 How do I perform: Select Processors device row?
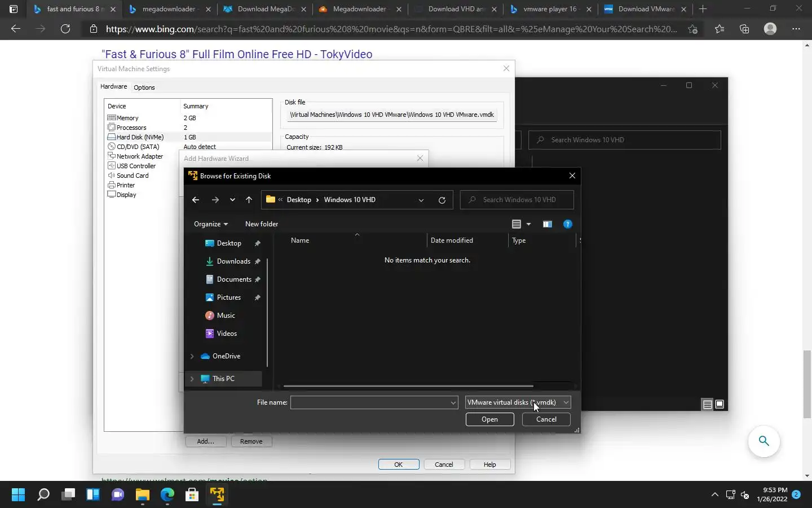click(x=188, y=128)
